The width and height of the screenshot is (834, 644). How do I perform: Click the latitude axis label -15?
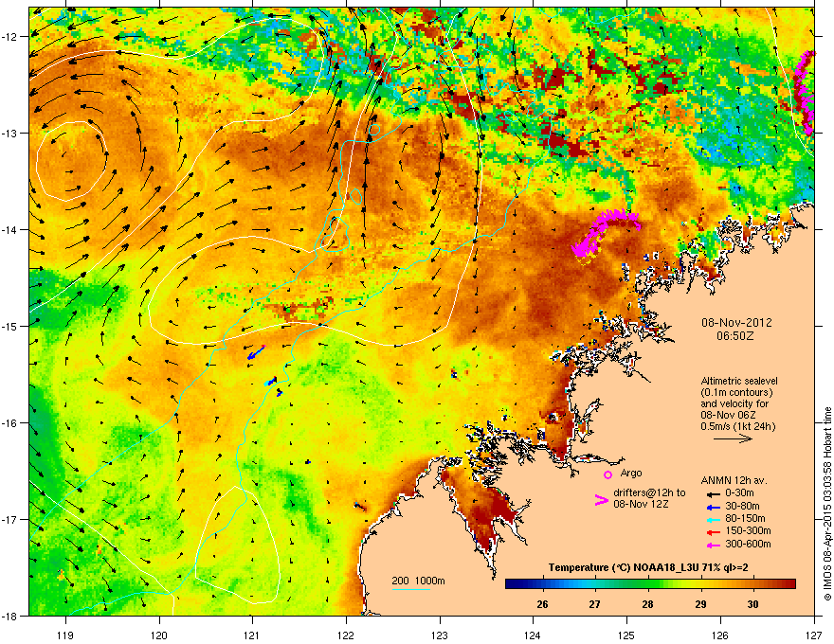click(x=9, y=327)
